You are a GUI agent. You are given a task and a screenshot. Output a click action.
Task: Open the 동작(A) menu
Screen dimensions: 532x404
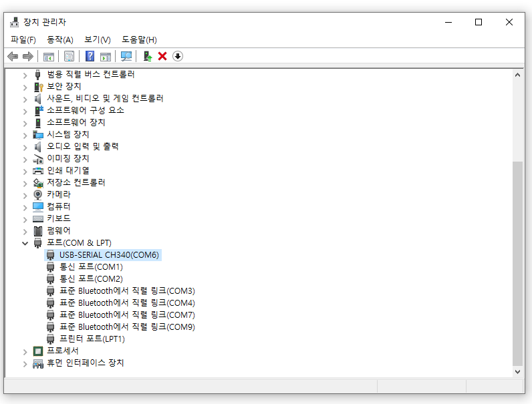[60, 39]
